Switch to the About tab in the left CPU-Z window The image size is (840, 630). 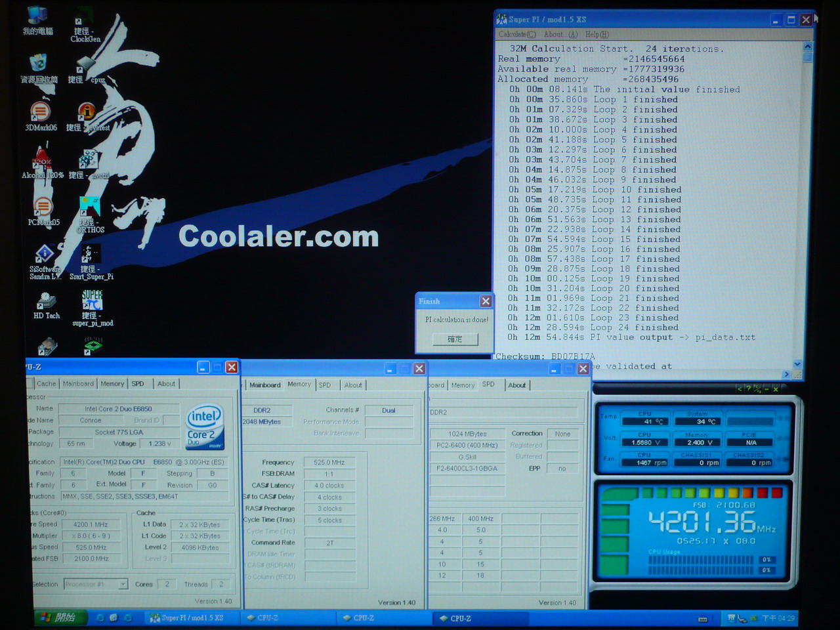click(x=166, y=383)
